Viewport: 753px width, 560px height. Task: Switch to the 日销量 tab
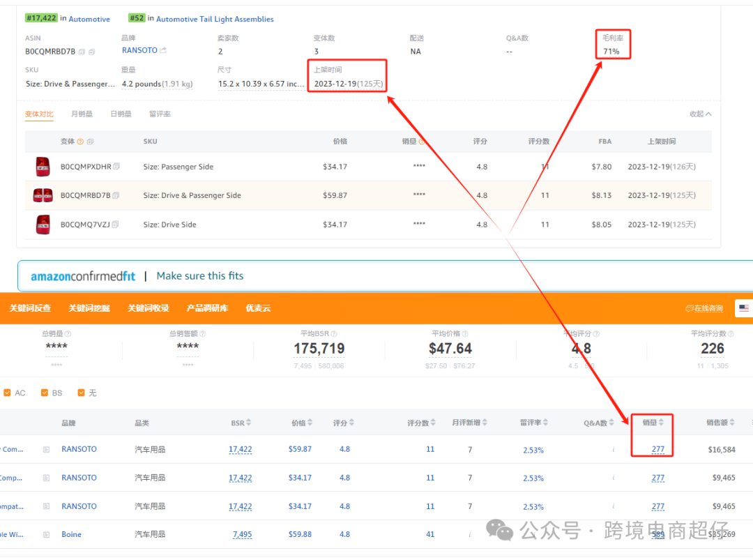pyautogui.click(x=121, y=114)
